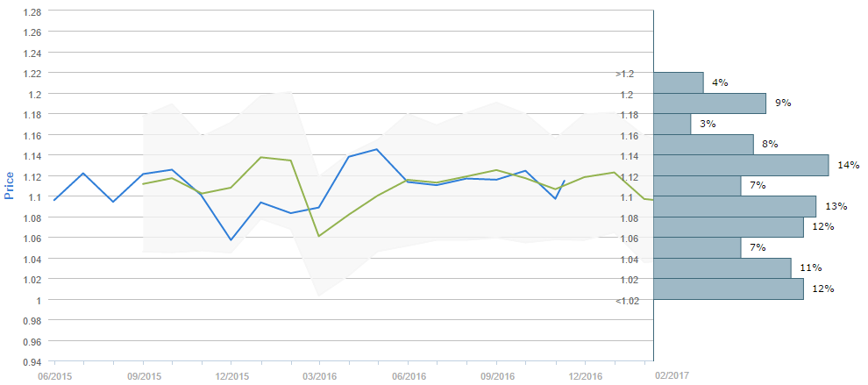The image size is (868, 385).
Task: Select the 13% distribution bar
Action: click(x=735, y=206)
